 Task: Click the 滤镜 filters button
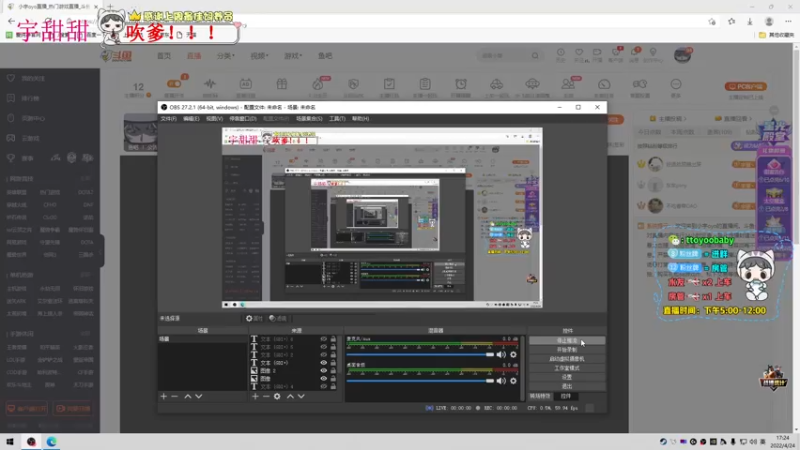pos(278,318)
